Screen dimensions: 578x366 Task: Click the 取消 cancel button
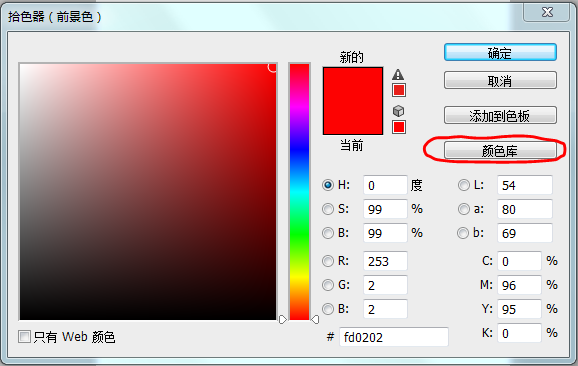coord(500,80)
